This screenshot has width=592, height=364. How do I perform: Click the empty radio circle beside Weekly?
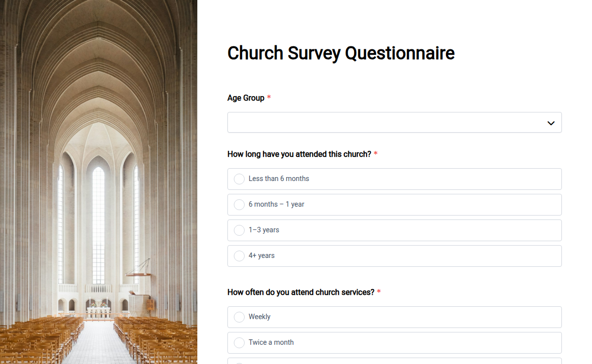coord(239,317)
